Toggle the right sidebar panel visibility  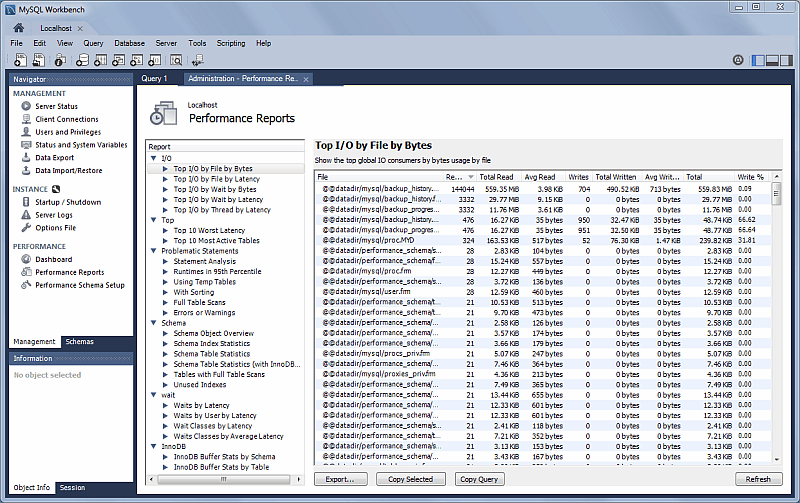coord(785,60)
